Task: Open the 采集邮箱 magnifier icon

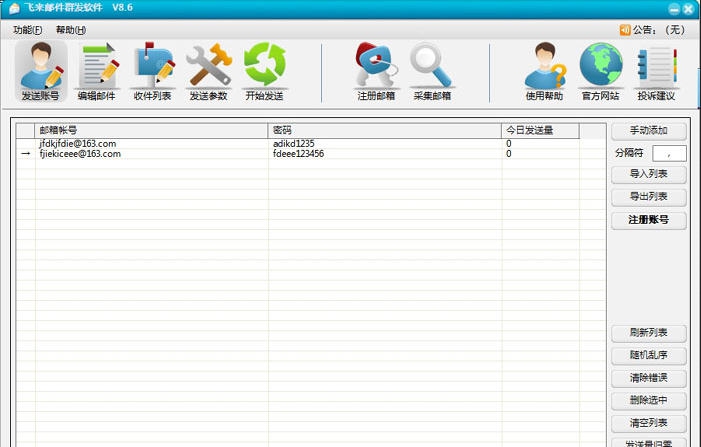Action: point(432,72)
